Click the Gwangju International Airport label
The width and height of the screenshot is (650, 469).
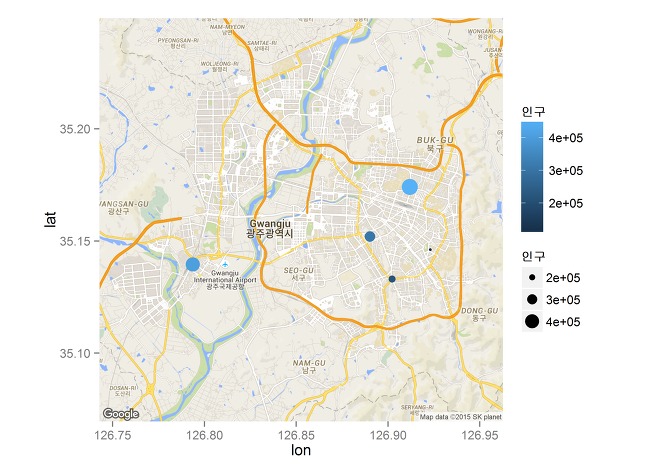pos(225,280)
